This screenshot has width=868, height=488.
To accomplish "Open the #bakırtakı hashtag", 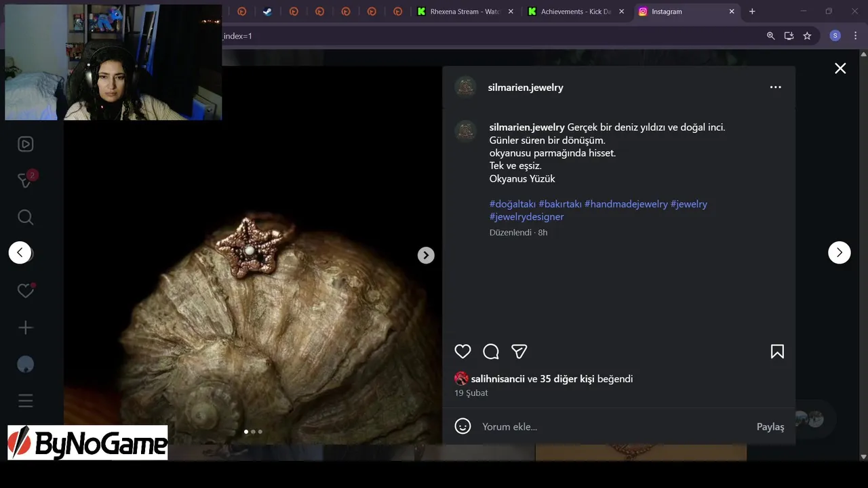I will pyautogui.click(x=560, y=204).
